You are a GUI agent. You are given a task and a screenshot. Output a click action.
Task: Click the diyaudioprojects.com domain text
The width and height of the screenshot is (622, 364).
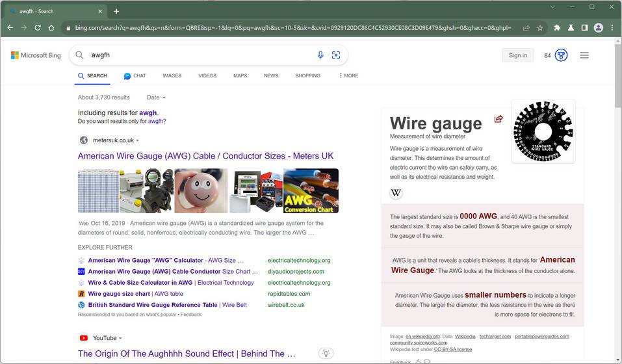(296, 271)
